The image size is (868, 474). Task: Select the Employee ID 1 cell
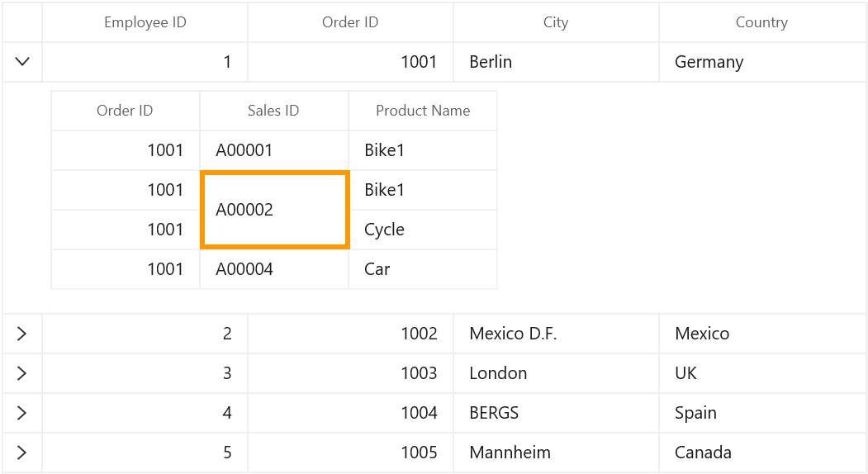pos(145,61)
